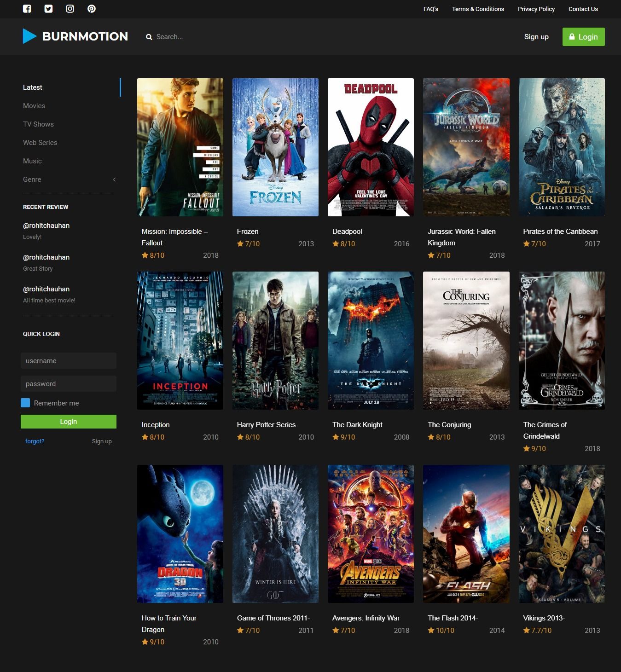Tick the Remember me checkbox

click(x=25, y=403)
